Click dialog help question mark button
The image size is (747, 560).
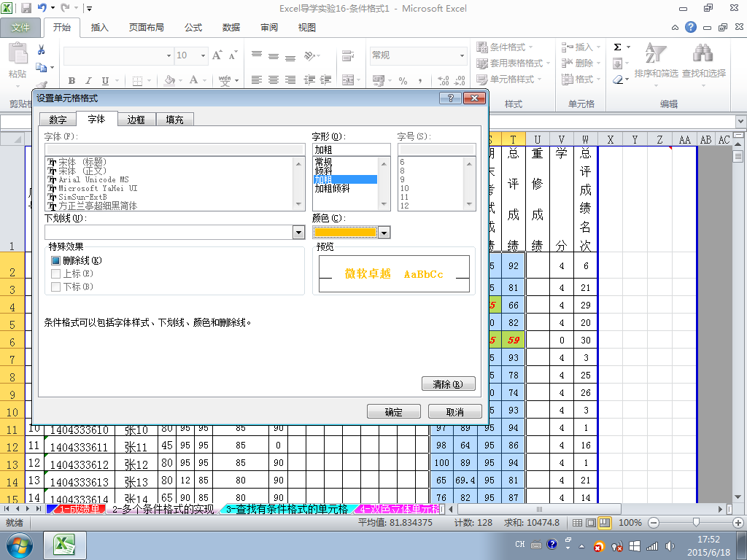pos(451,98)
